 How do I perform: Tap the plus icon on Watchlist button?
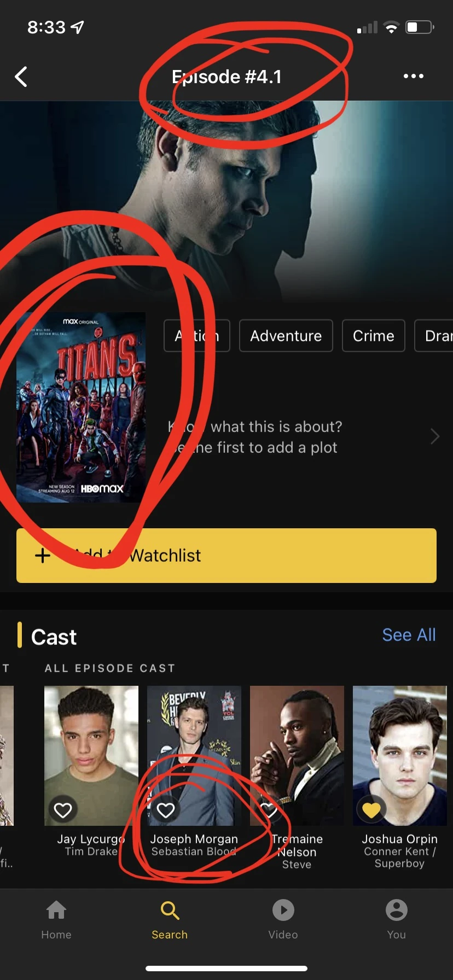42,556
